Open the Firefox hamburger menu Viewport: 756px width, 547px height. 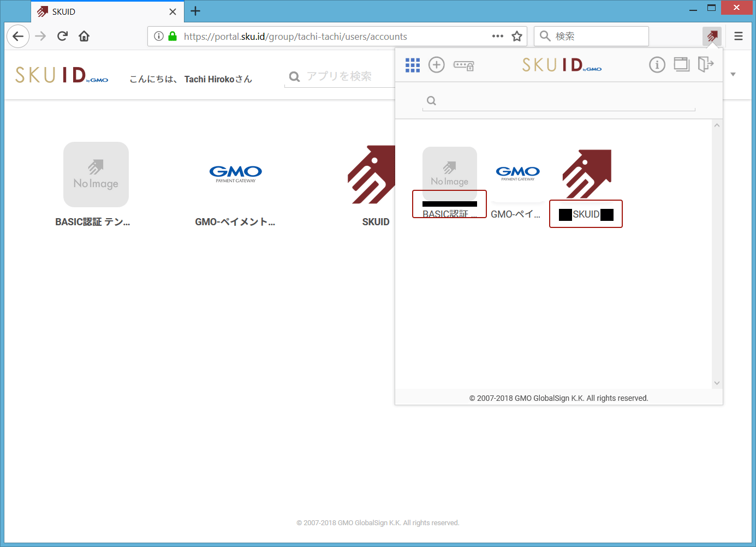[739, 37]
